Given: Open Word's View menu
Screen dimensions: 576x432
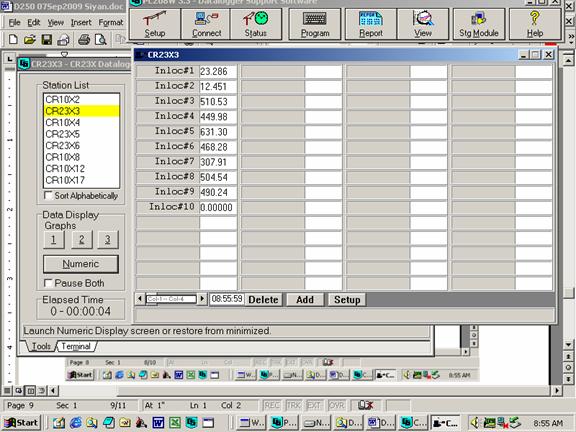Looking at the screenshot, I should [55, 22].
